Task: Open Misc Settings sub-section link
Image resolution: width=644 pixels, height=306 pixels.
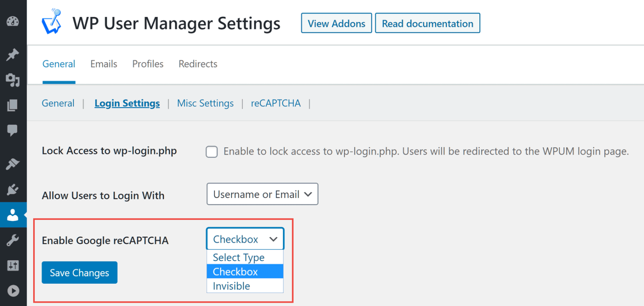Action: click(x=205, y=103)
